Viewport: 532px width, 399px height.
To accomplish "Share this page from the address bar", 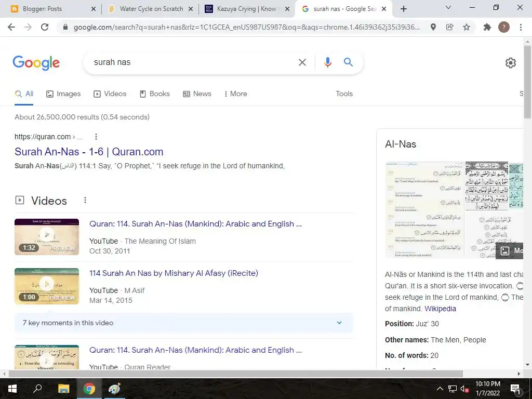I will click(449, 27).
